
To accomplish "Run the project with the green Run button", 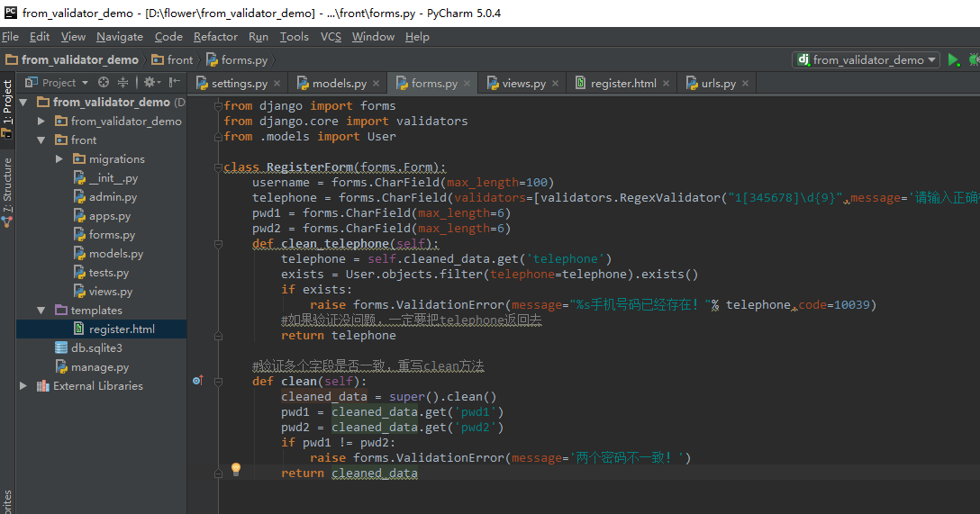I will (953, 59).
